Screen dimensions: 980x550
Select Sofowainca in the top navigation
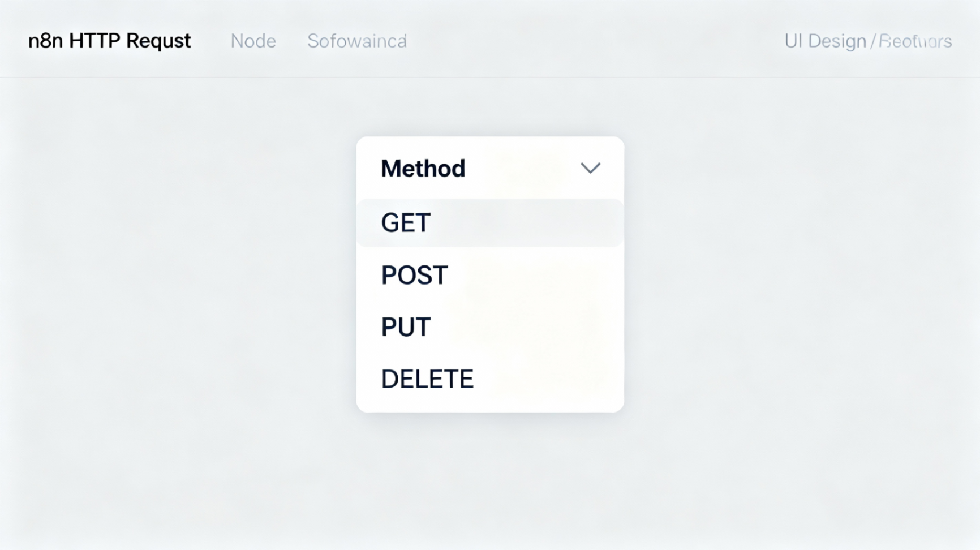pyautogui.click(x=356, y=41)
